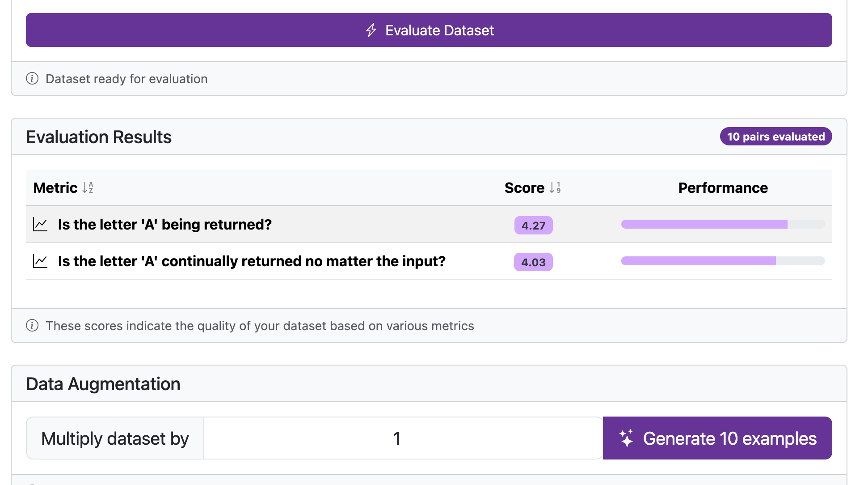Click chart icon for 'A' being returned metric
This screenshot has width=868, height=485.
click(40, 225)
